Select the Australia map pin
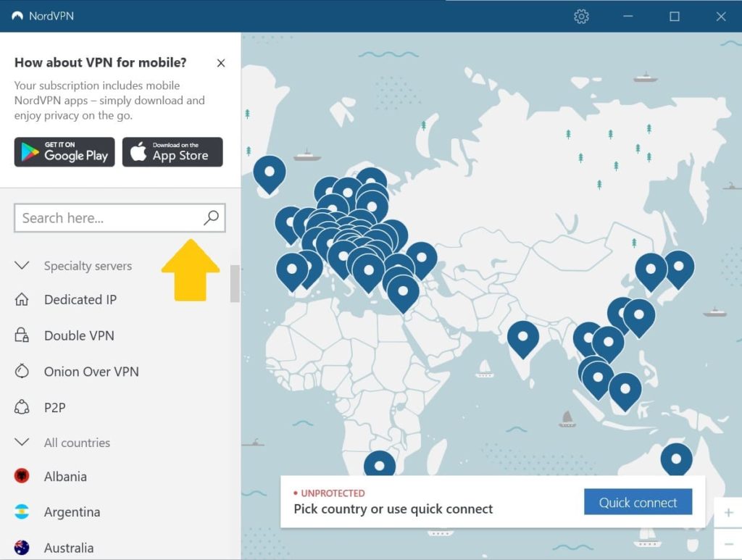 676,459
